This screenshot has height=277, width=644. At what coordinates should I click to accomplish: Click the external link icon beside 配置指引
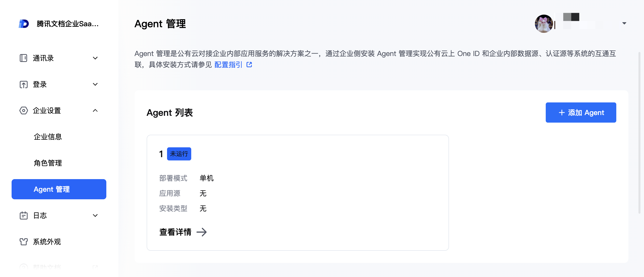pos(249,65)
